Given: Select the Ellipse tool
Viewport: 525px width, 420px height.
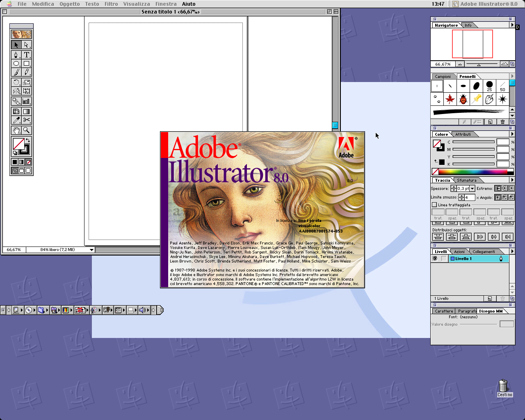Looking at the screenshot, I should tap(16, 64).
